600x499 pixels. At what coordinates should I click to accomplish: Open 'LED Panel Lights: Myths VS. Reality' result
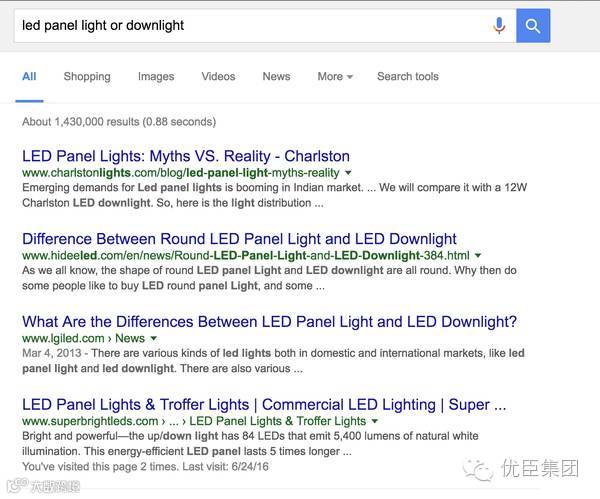pos(186,156)
